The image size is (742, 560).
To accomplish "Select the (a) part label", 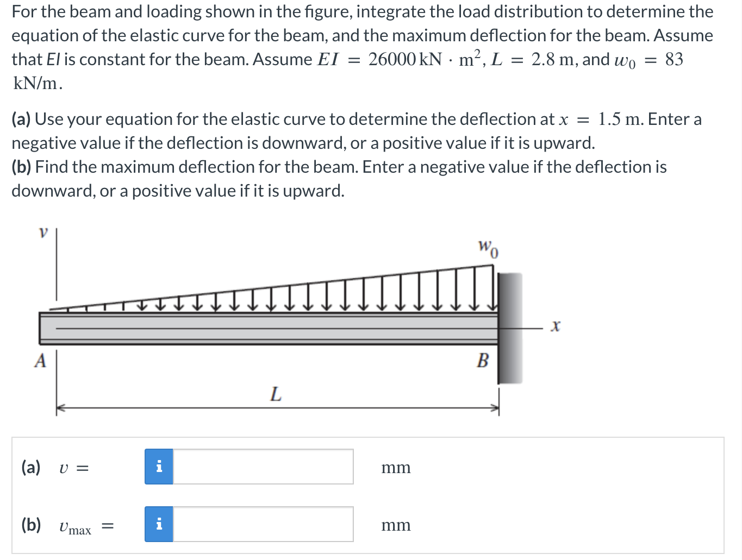I will pos(30,467).
